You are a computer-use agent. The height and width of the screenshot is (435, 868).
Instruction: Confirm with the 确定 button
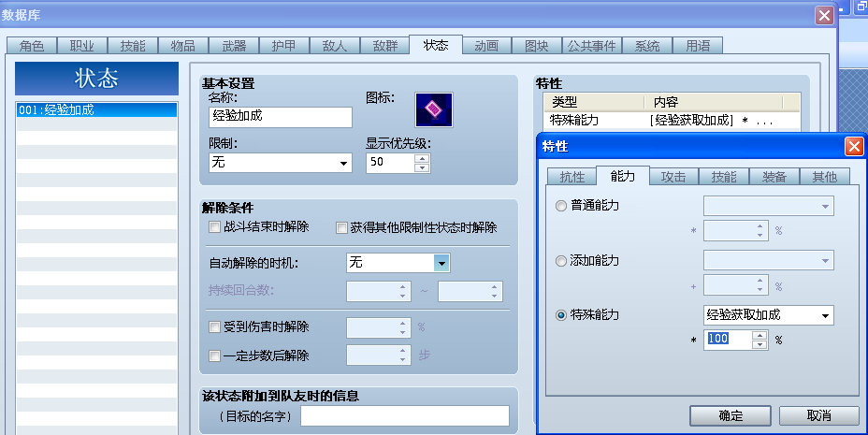(x=731, y=415)
